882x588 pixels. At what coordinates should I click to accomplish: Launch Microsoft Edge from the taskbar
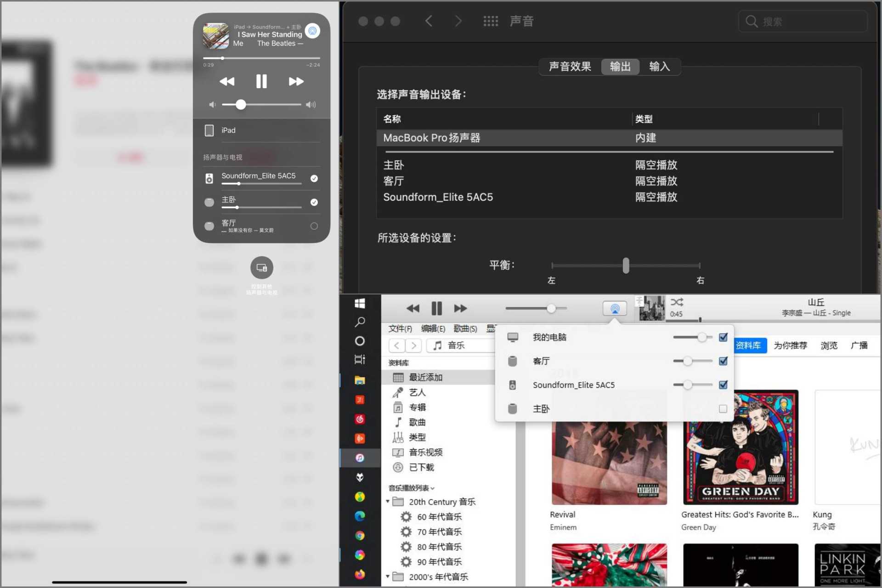pyautogui.click(x=360, y=516)
